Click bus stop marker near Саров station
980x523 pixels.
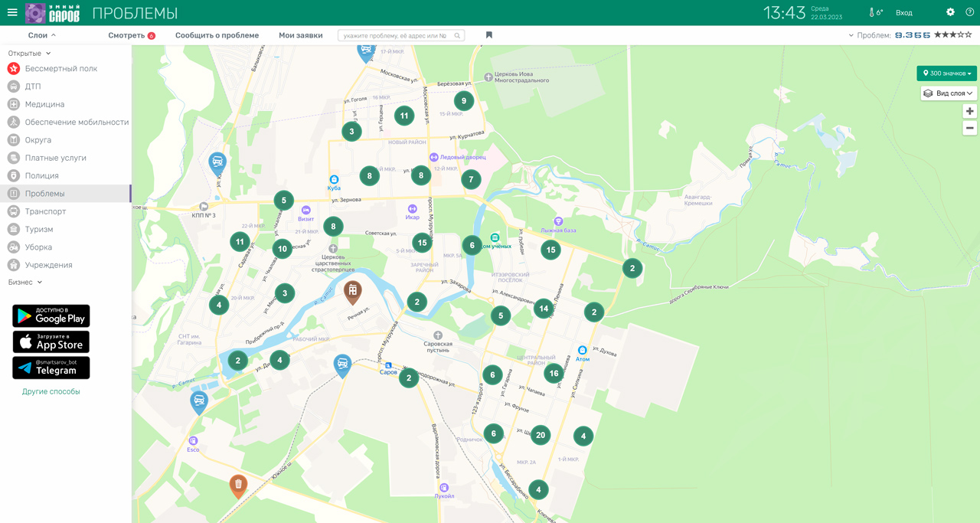pyautogui.click(x=342, y=364)
